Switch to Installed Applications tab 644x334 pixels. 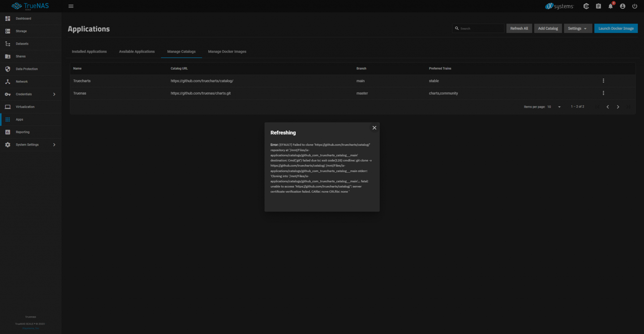coord(89,52)
